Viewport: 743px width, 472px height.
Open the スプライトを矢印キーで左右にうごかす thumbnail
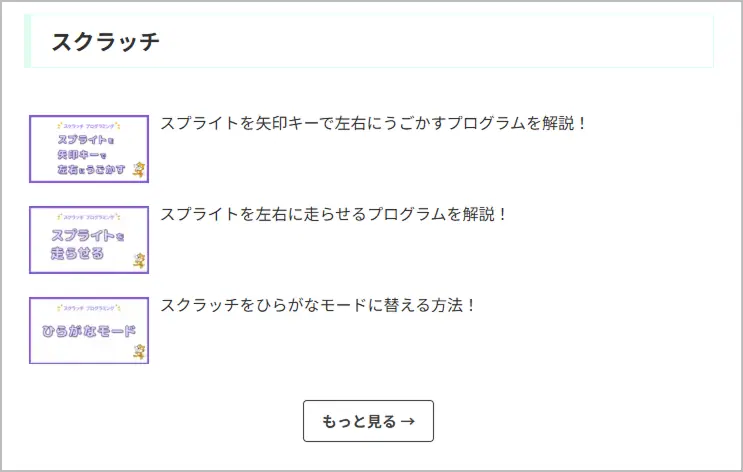(x=89, y=149)
